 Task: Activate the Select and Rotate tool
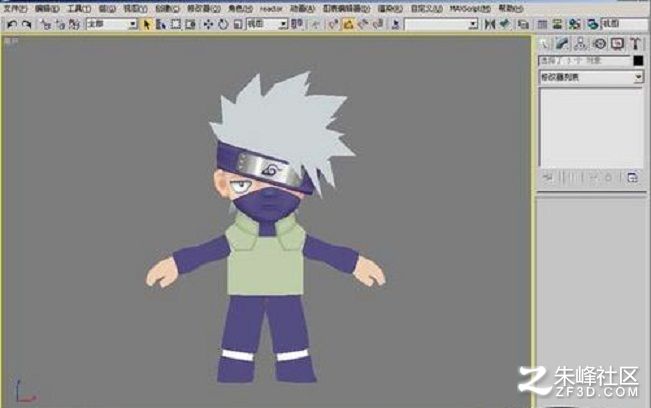coord(223,24)
